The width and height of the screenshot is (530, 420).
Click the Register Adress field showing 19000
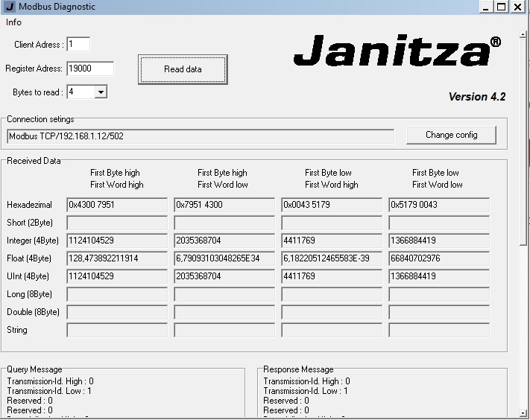[x=90, y=69]
